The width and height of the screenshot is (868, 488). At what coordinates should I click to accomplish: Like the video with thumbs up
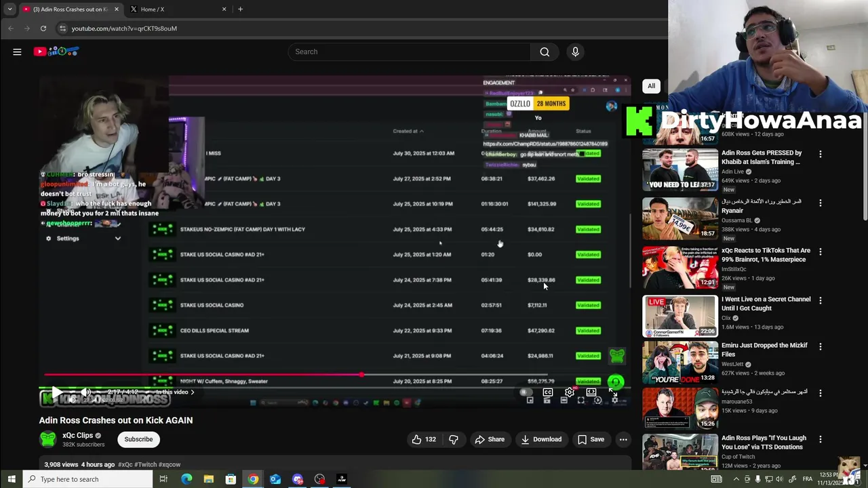[x=424, y=439]
